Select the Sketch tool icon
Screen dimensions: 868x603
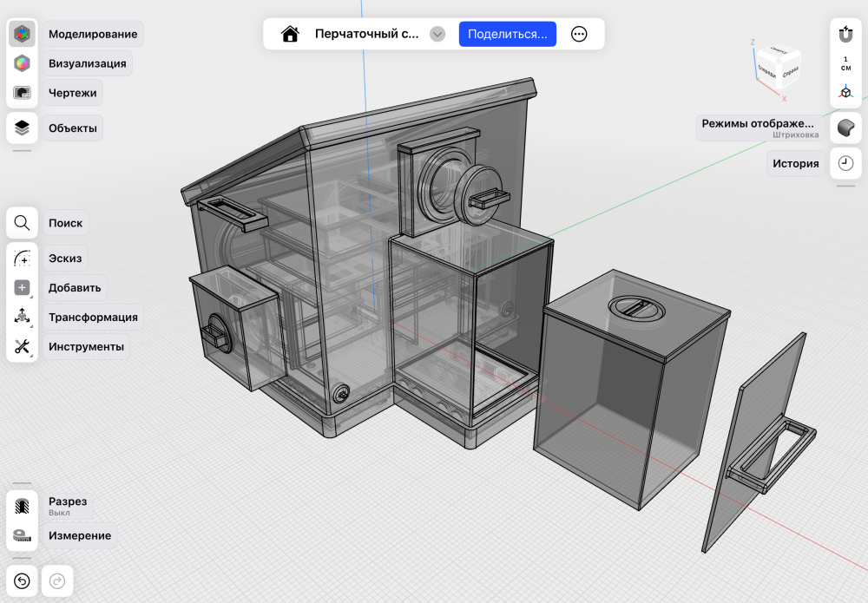tap(22, 259)
